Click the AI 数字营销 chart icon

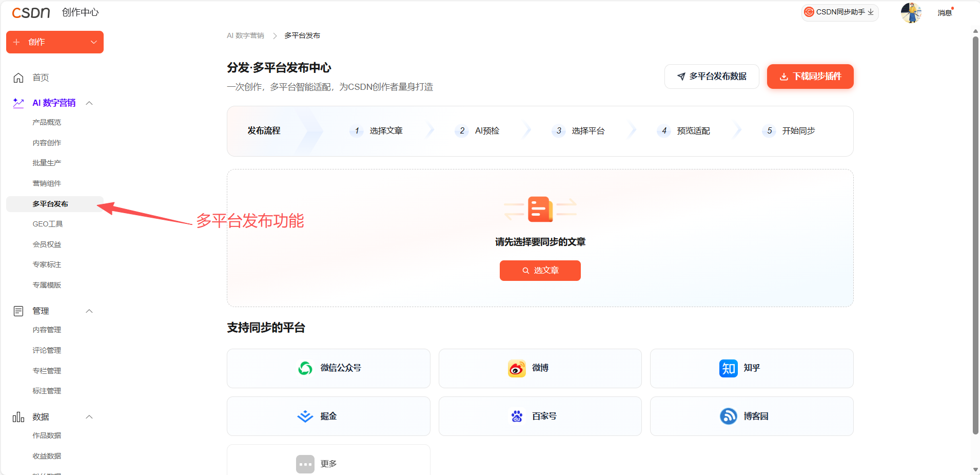pyautogui.click(x=18, y=103)
